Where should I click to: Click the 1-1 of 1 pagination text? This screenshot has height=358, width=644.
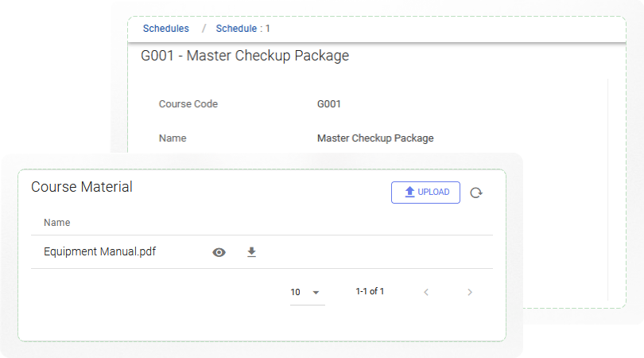370,292
